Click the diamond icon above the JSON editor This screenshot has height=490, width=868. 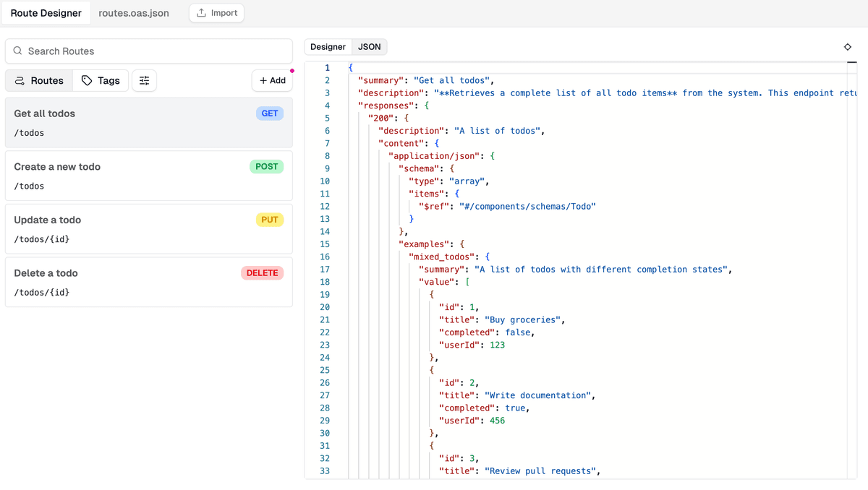click(x=848, y=47)
